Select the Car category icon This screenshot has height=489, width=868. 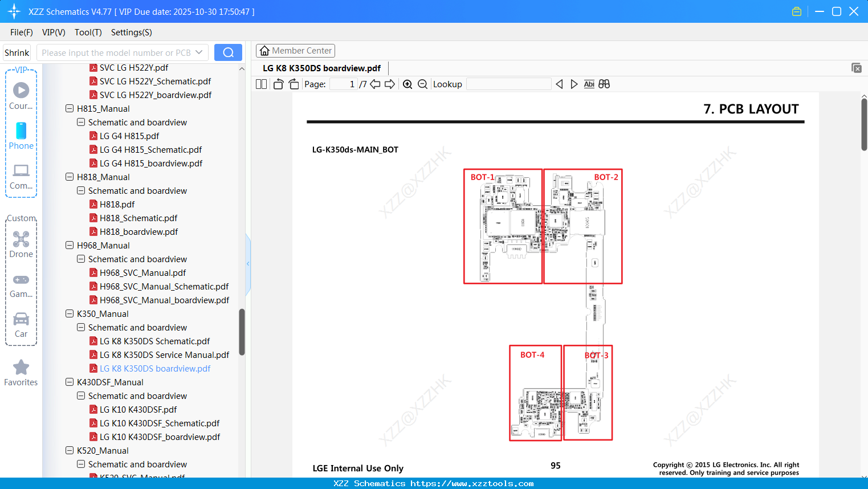[x=21, y=324]
